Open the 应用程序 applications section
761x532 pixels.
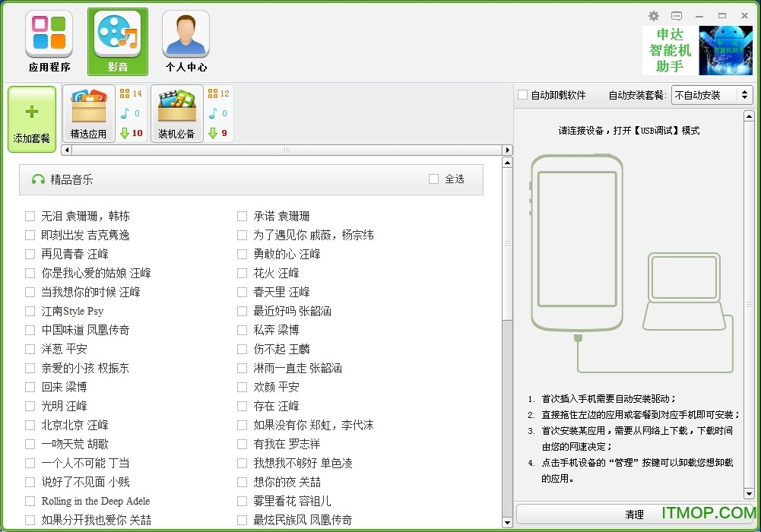49,43
